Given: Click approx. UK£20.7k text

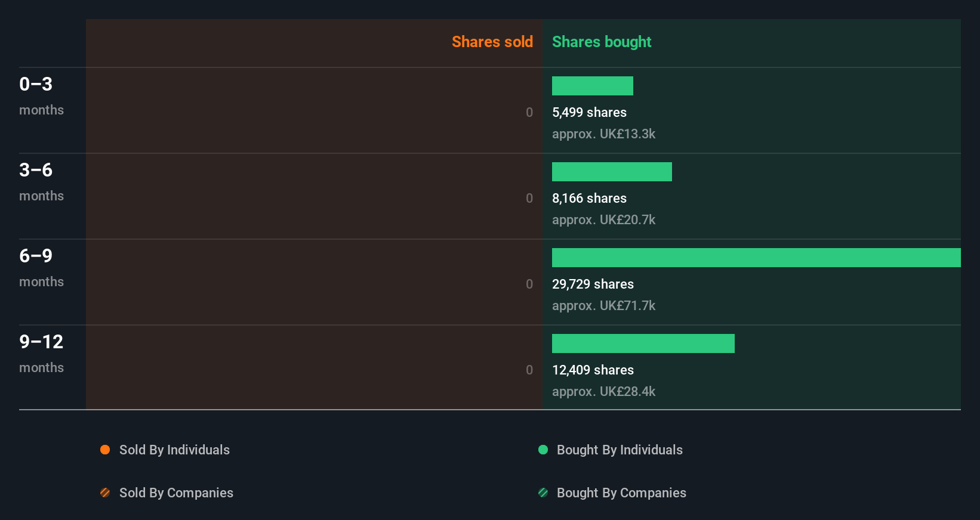Looking at the screenshot, I should pyautogui.click(x=603, y=219).
